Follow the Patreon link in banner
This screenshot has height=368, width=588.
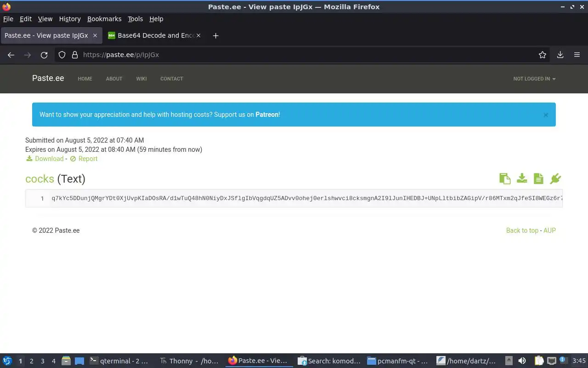pos(267,115)
